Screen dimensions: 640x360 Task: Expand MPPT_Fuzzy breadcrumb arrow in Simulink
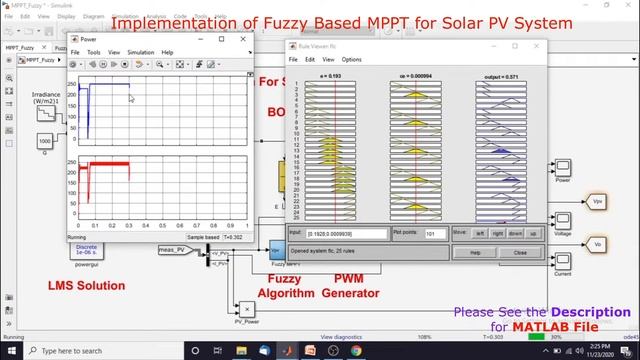59,60
